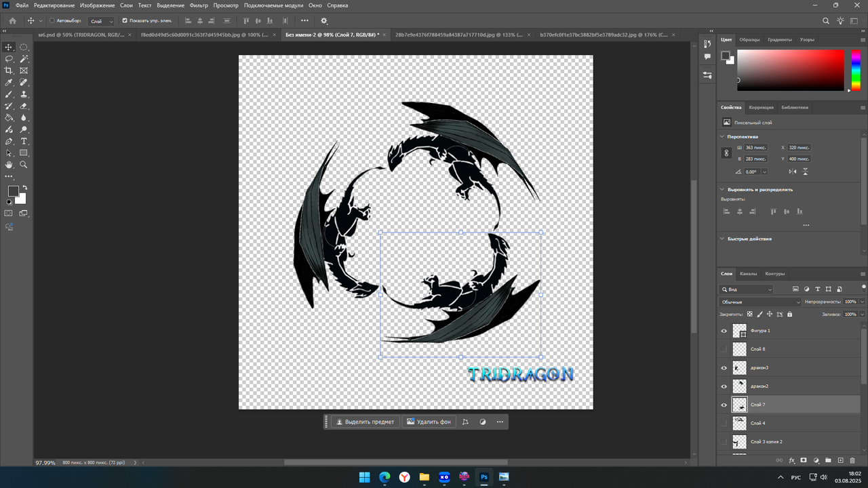Click the Выделить предмет button
Screen dimensions: 868x488
pos(365,422)
